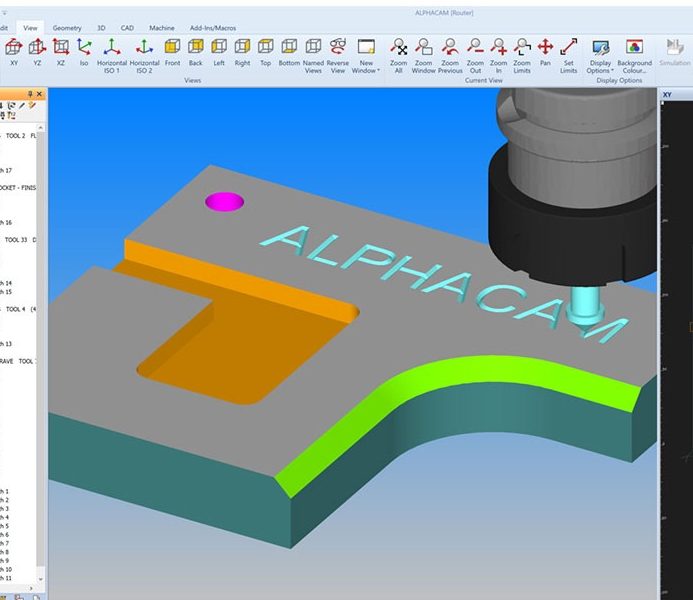The width and height of the screenshot is (693, 600).
Task: Switch to the Top view
Action: 265,52
